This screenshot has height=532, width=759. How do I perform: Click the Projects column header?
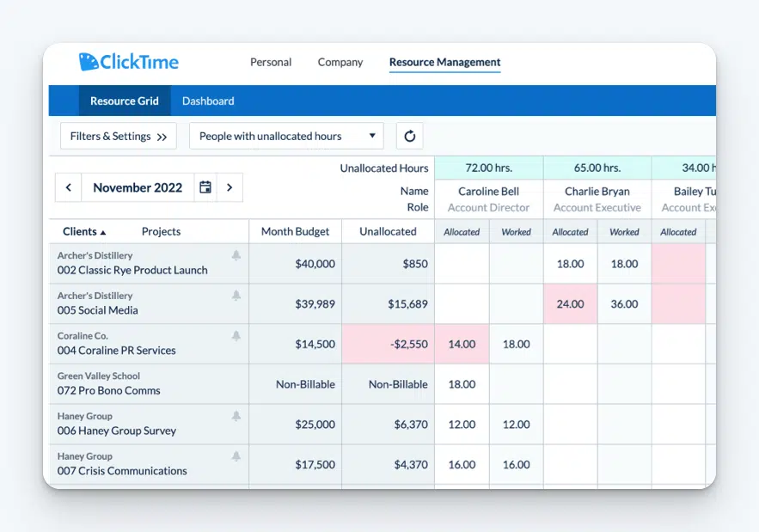coord(161,231)
